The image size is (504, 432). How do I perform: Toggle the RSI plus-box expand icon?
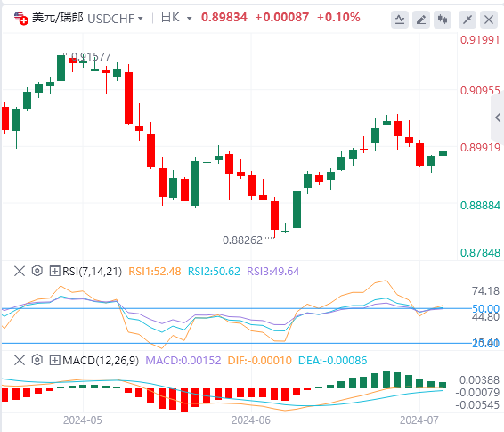pos(54,271)
